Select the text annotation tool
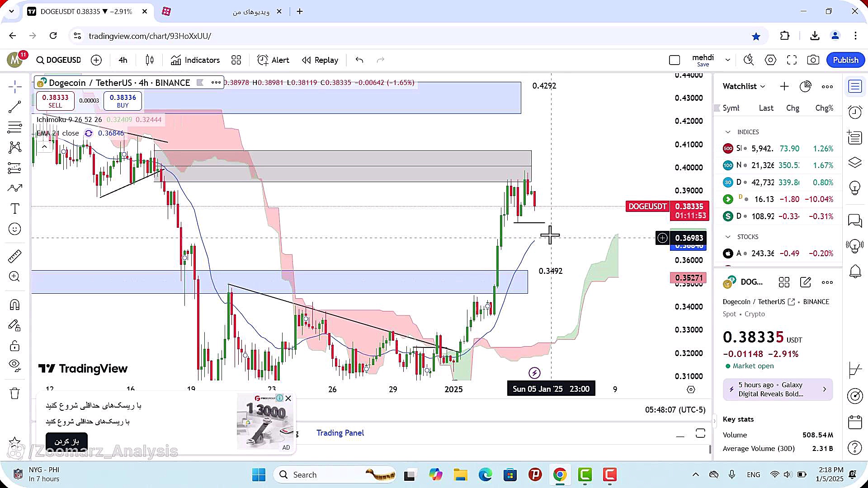The height and width of the screenshot is (488, 868). (x=15, y=208)
